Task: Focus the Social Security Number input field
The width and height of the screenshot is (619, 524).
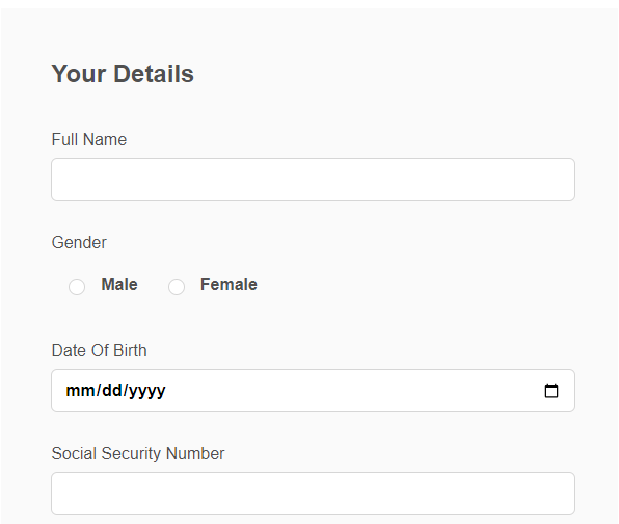Action: [313, 493]
